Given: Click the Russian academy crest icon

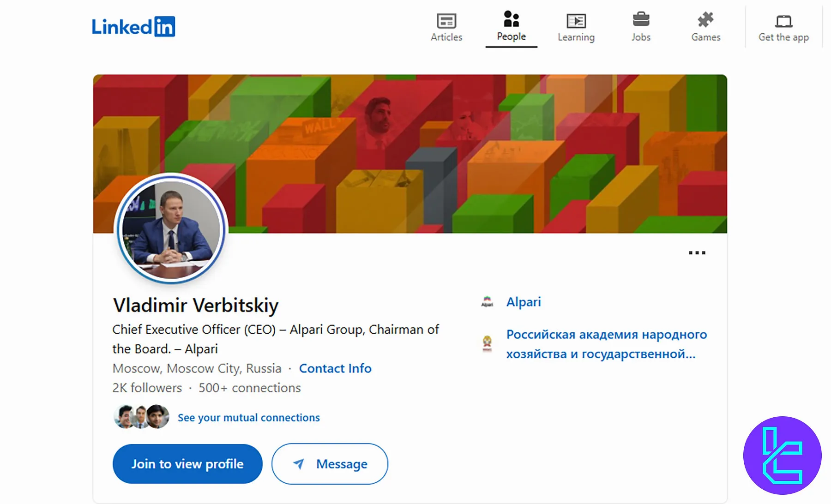Looking at the screenshot, I should 487,344.
